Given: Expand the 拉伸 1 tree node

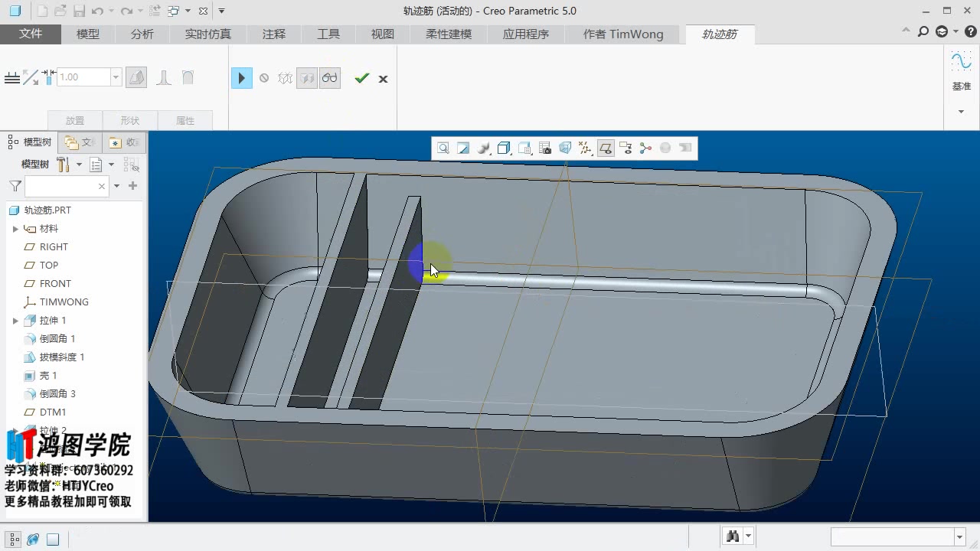Looking at the screenshot, I should [15, 321].
